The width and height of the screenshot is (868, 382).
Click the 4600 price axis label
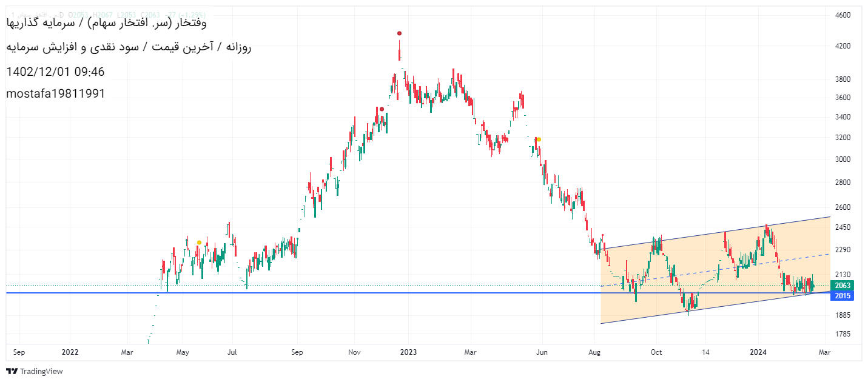pyautogui.click(x=843, y=15)
